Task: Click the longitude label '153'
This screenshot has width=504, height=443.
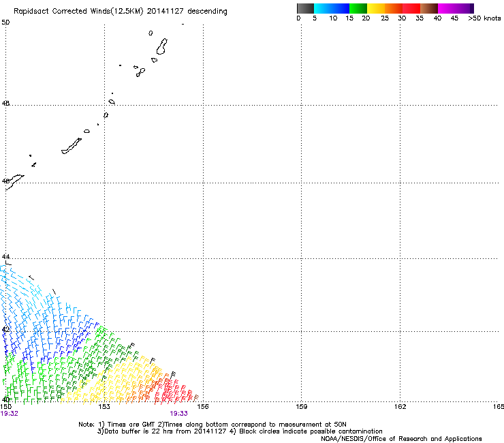Action: (x=104, y=407)
